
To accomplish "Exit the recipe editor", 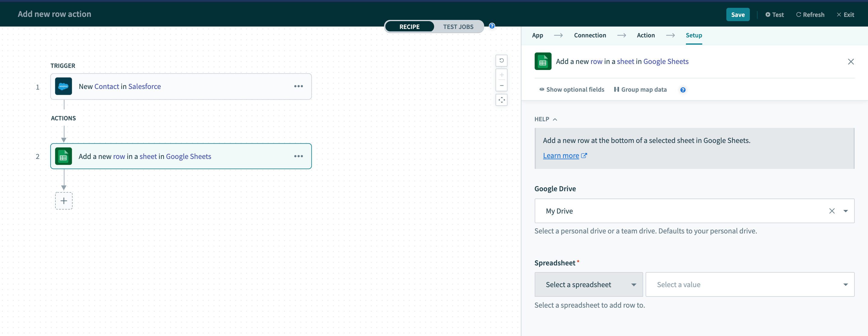I will pos(845,14).
